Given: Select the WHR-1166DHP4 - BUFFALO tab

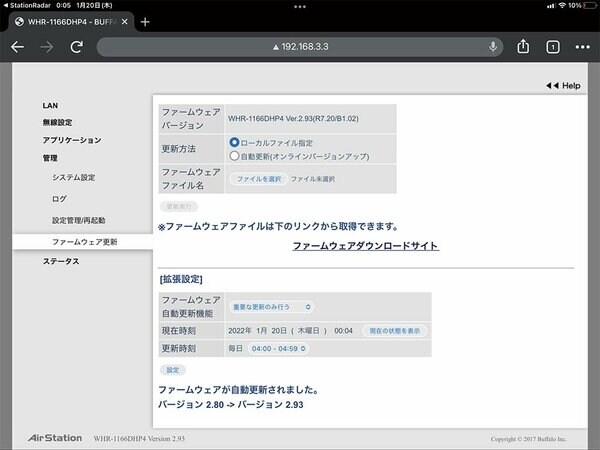Looking at the screenshot, I should [x=71, y=22].
